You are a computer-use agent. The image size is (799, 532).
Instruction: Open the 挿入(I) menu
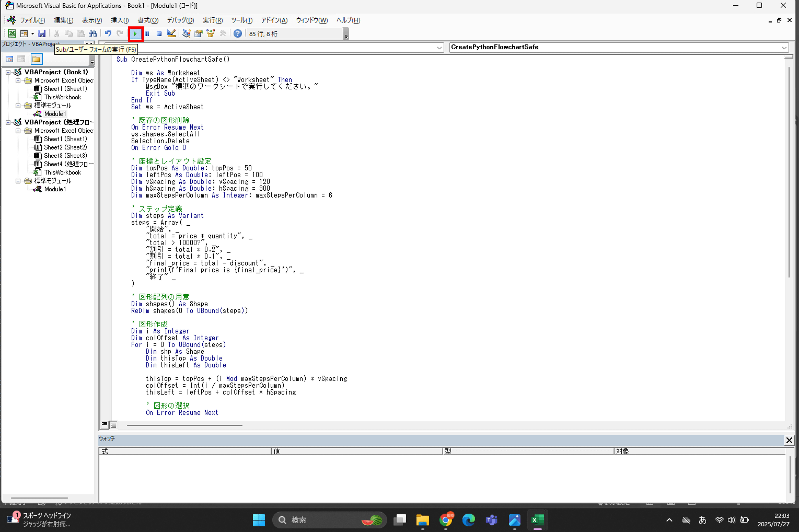click(x=120, y=20)
